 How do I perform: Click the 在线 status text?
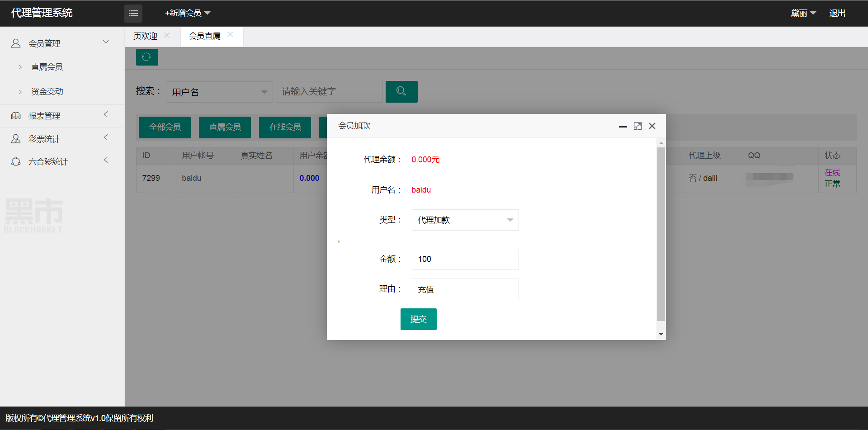pyautogui.click(x=832, y=172)
